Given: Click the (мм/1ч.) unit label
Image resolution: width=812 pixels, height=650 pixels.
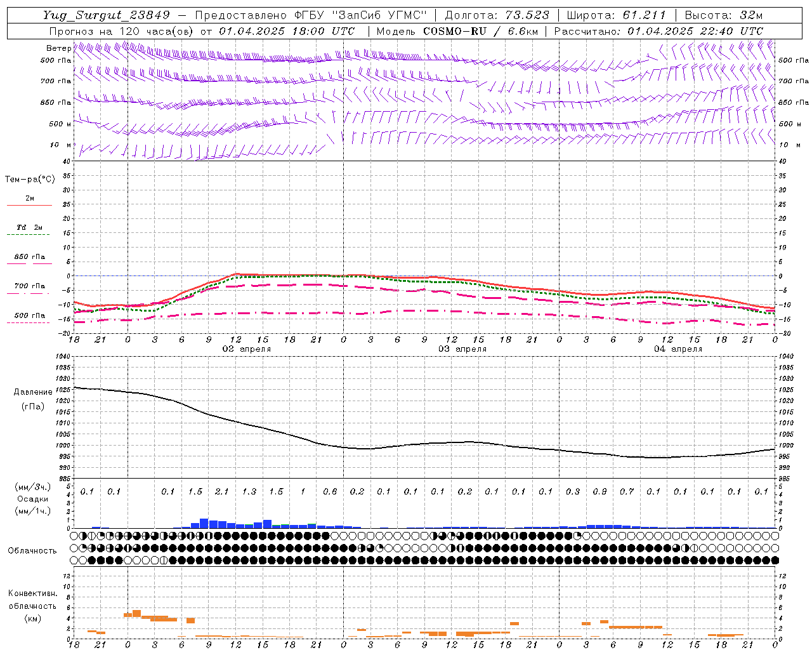Looking at the screenshot, I should click(x=33, y=512).
